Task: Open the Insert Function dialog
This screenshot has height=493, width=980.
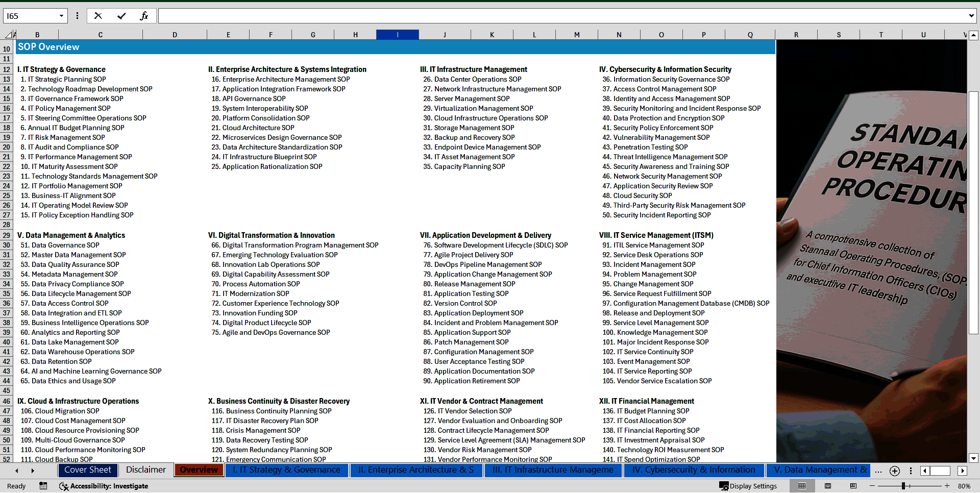Action: (x=144, y=16)
